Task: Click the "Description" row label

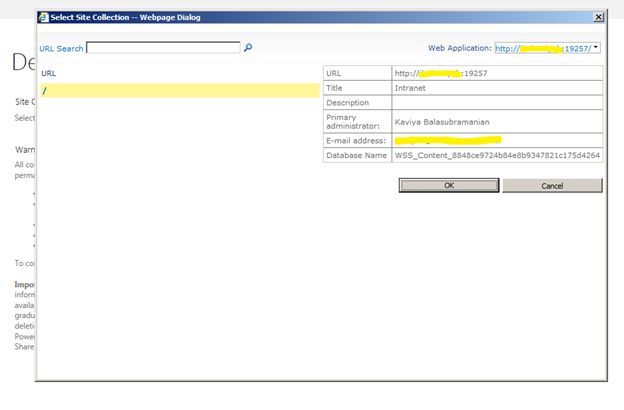Action: (347, 103)
